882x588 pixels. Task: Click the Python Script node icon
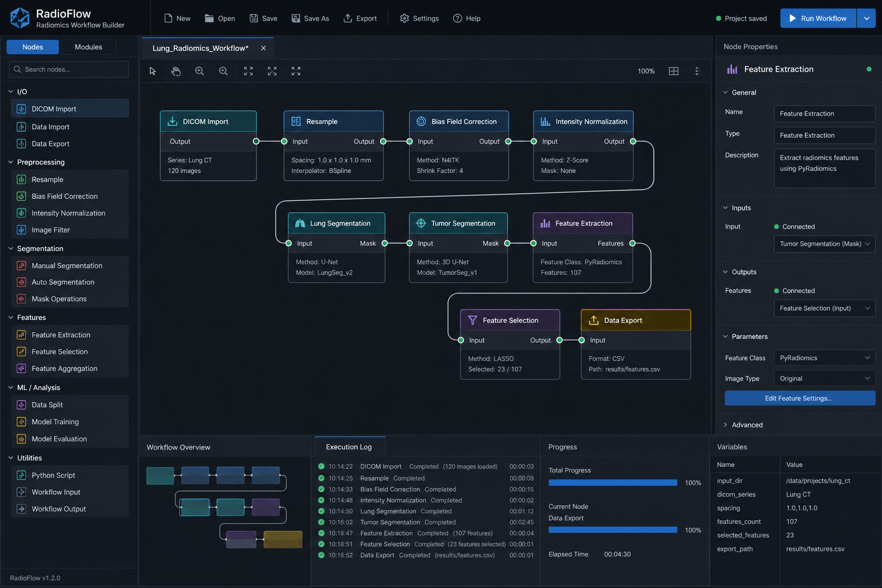[21, 475]
